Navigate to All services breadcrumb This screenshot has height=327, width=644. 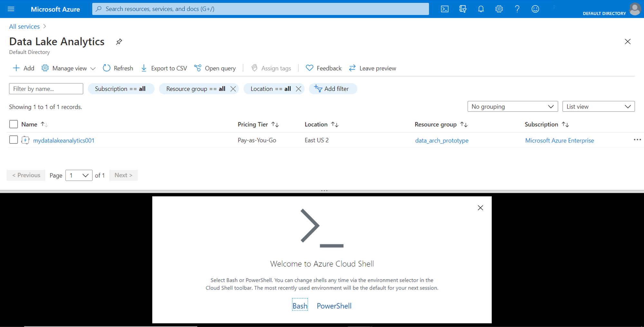24,26
